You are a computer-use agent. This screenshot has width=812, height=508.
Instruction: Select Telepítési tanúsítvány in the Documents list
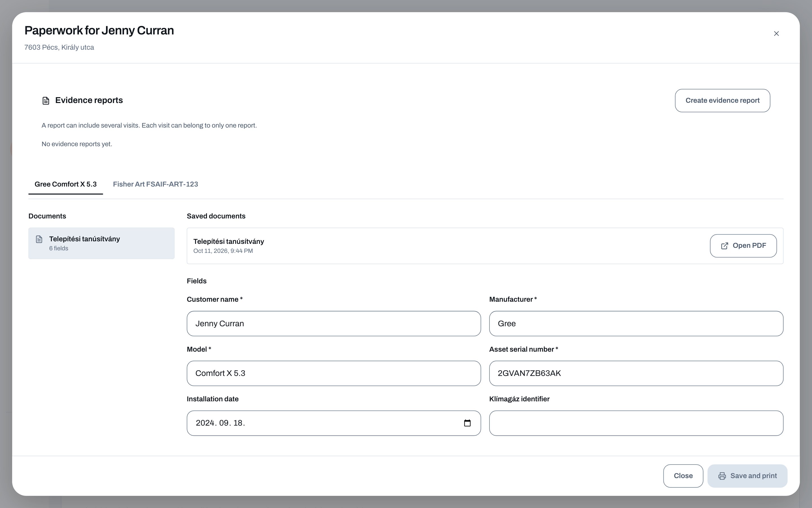point(101,243)
